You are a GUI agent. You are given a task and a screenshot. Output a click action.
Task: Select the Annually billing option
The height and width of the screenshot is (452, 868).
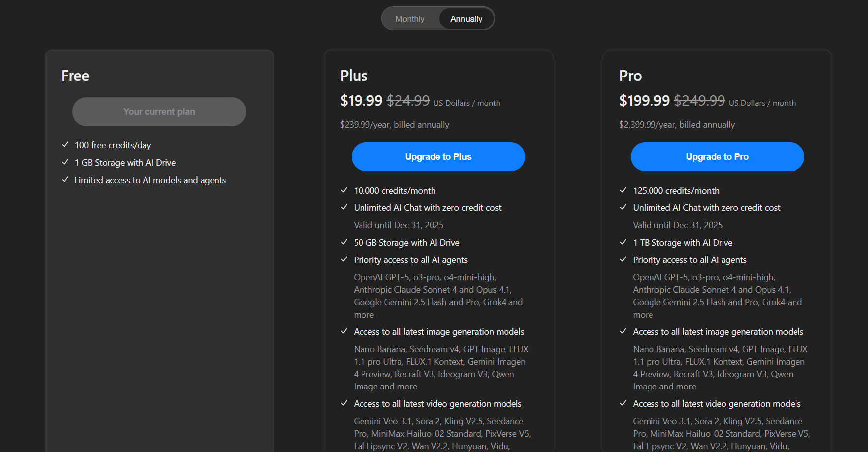(x=466, y=19)
